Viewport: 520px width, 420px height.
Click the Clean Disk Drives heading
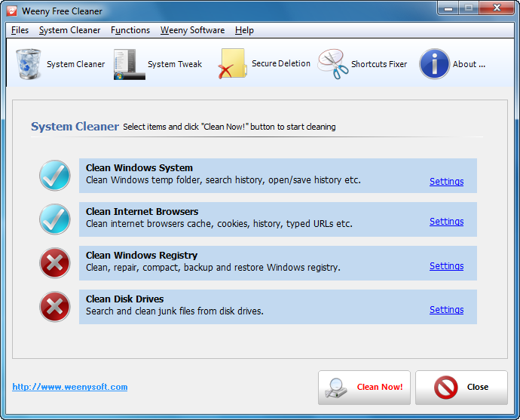(x=124, y=299)
